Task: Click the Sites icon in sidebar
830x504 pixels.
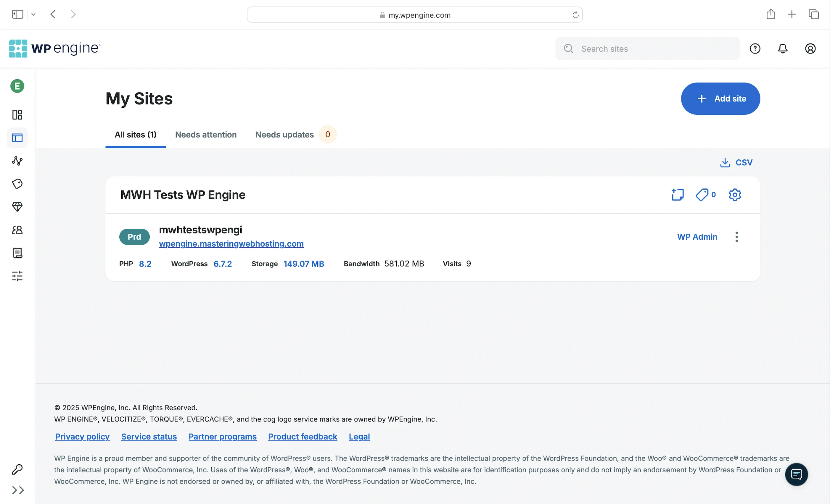Action: (x=17, y=138)
